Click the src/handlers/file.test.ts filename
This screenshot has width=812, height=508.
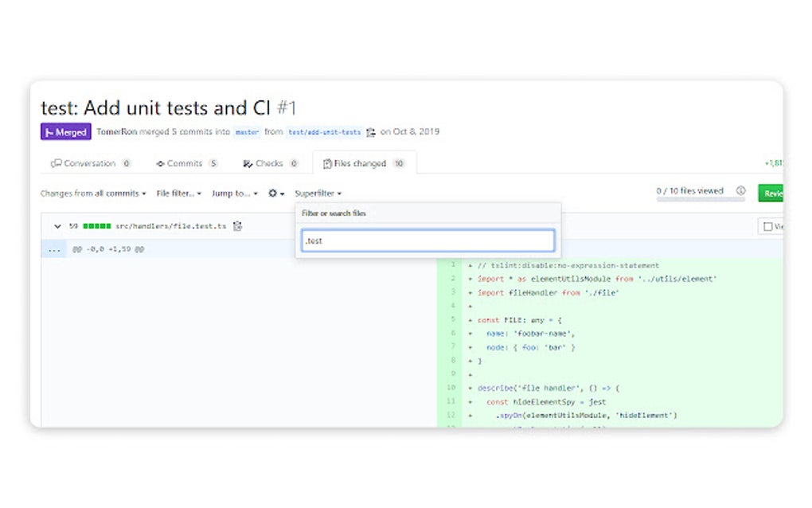pos(171,226)
